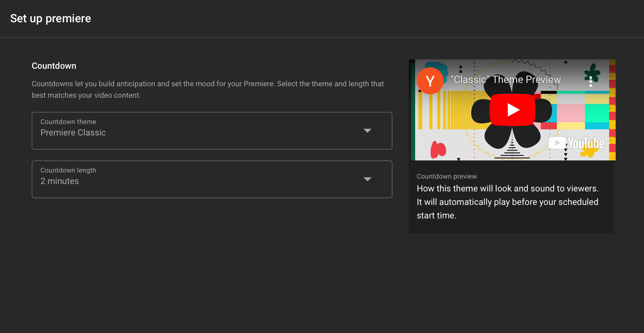Click the Countdown section heading
Viewport: 644px width, 333px height.
[x=54, y=66]
